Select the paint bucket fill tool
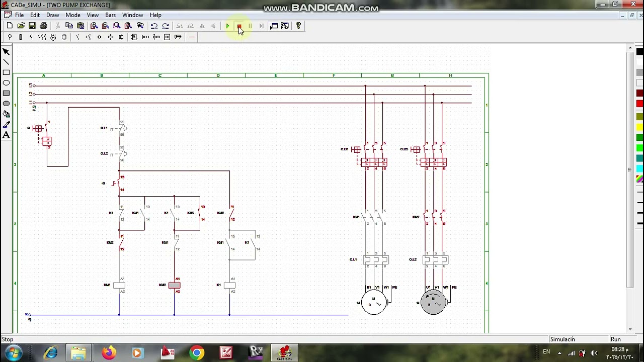The height and width of the screenshot is (362, 644). pos(6,114)
